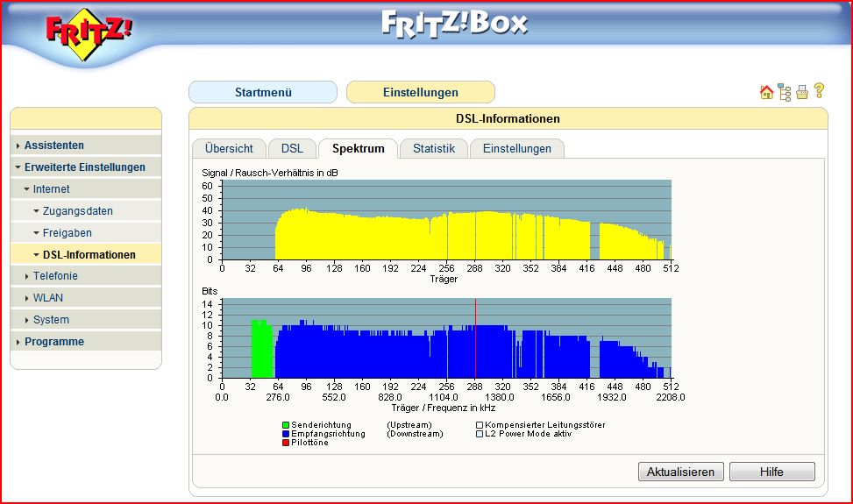Open the top Einstellungen button
Image resolution: width=853 pixels, height=504 pixels.
coord(421,92)
